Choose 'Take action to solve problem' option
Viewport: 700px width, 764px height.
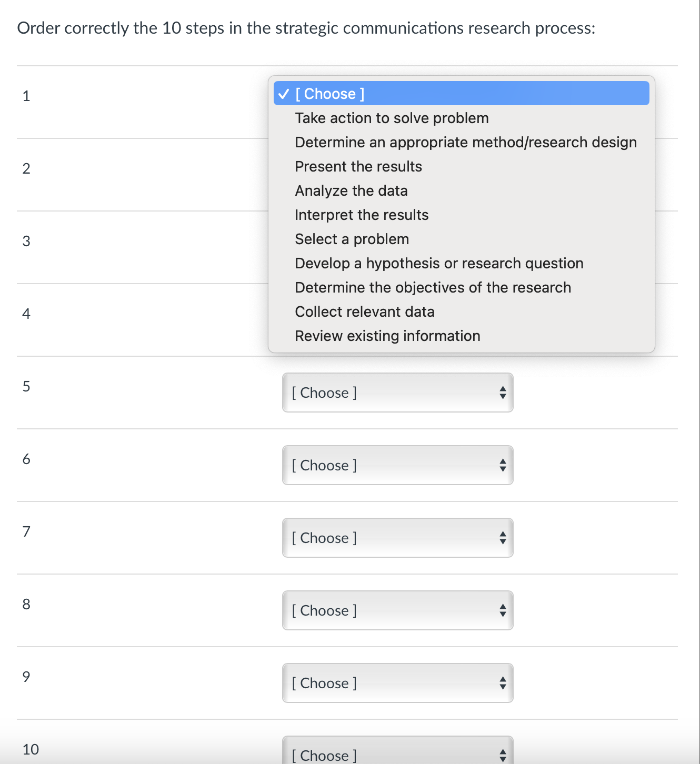click(392, 118)
